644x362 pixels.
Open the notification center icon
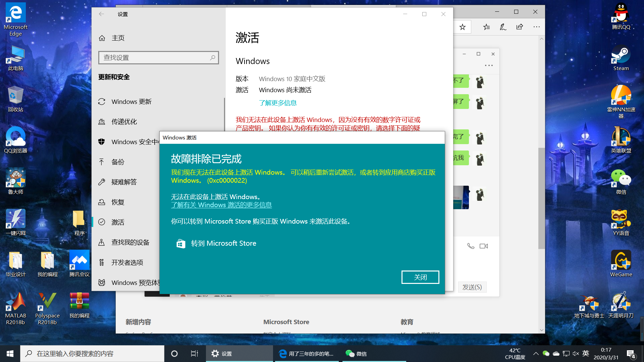631,354
